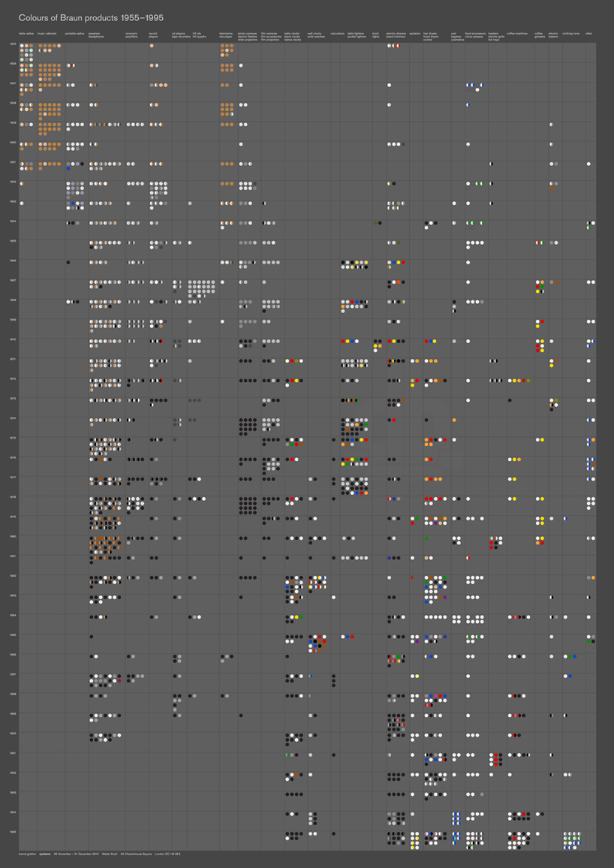This screenshot has height=868, width=614.
Task: Click the poster title 'Colours of Braun products 1955–1995'
Action: coord(92,17)
